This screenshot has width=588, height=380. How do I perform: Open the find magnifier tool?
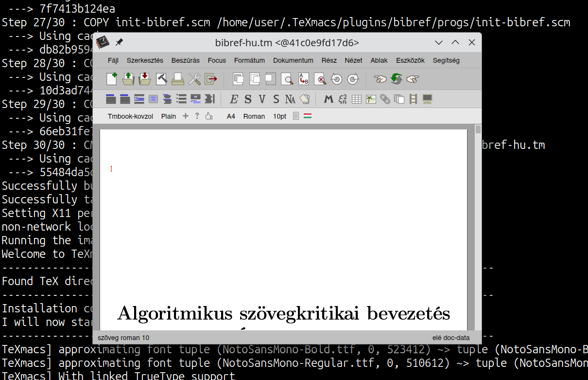tap(288, 79)
